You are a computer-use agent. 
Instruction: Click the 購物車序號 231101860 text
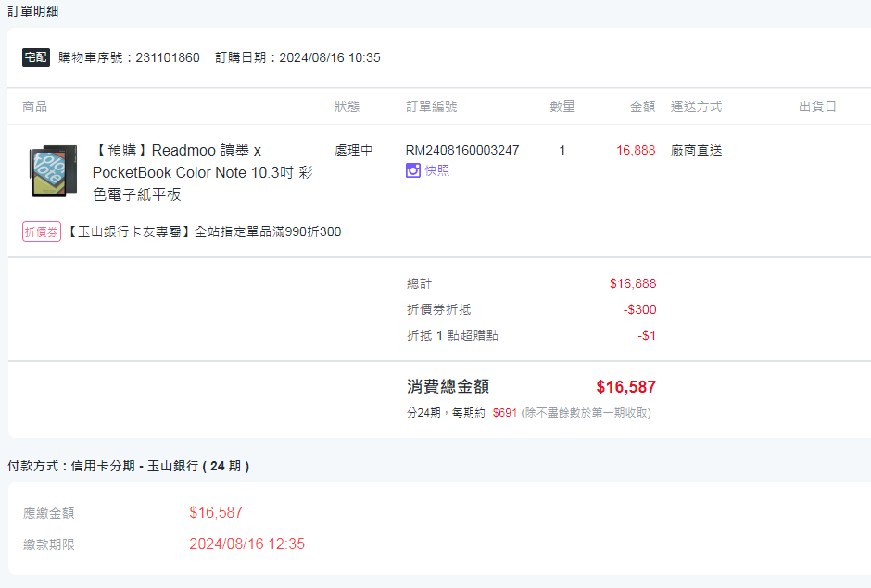click(x=129, y=57)
